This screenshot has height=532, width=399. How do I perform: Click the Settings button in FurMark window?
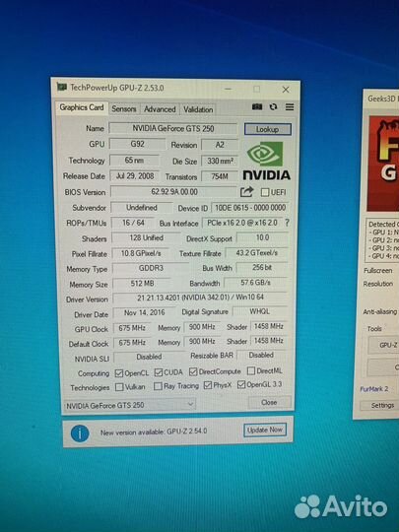point(379,406)
